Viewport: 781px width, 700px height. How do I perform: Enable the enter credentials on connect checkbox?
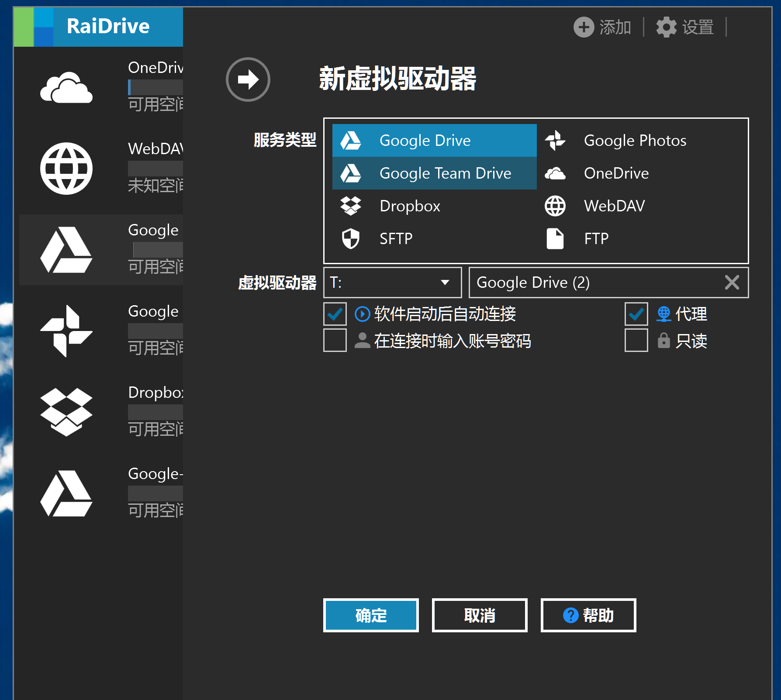click(335, 341)
